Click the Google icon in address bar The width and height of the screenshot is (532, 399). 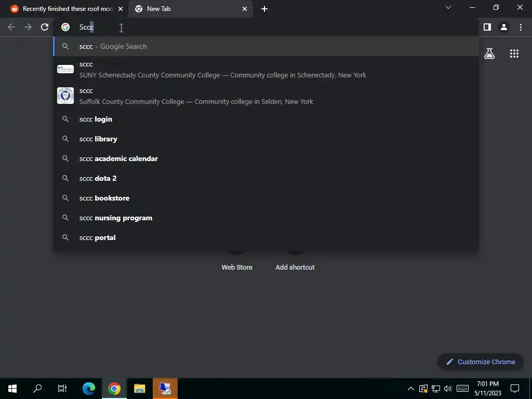[x=65, y=27]
